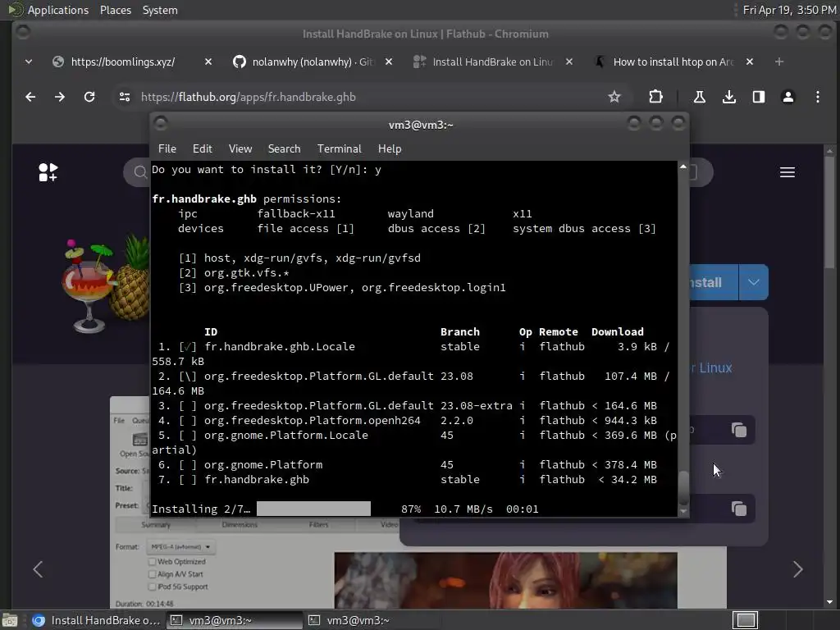Click Flathub search field
Screen dimensions: 840x630
click(137, 172)
